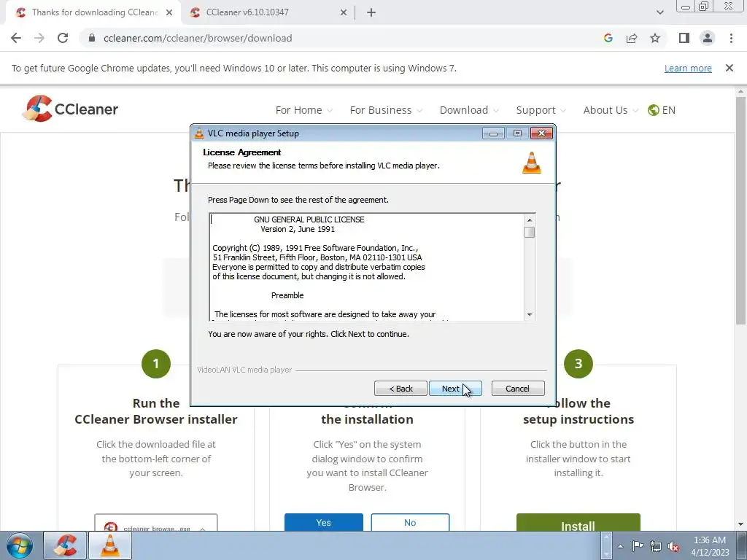Click the blue Yes button on the page
747x560 pixels.
[323, 522]
